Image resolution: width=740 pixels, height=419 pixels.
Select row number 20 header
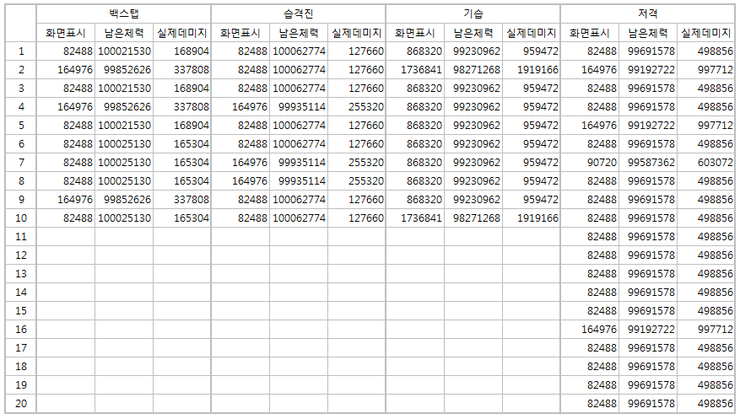coord(21,403)
